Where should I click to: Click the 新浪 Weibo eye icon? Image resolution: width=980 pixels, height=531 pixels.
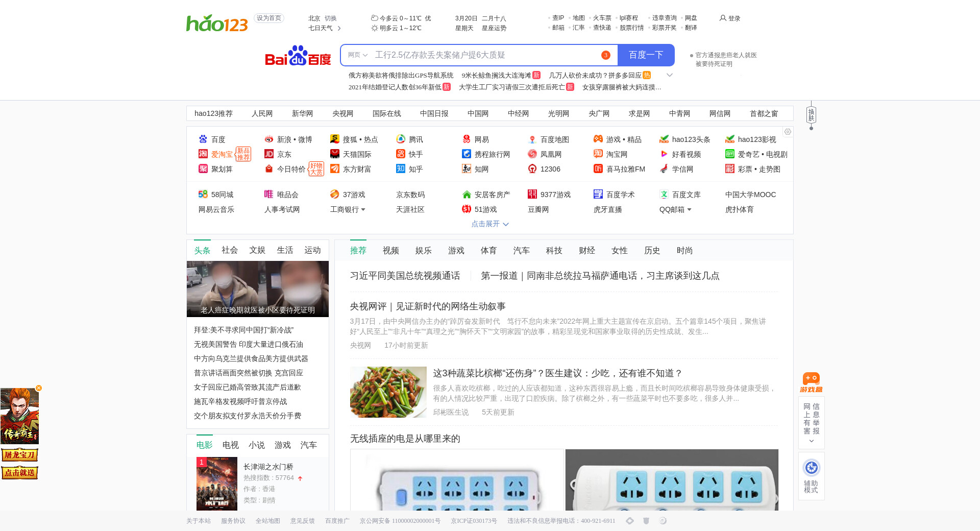point(268,139)
